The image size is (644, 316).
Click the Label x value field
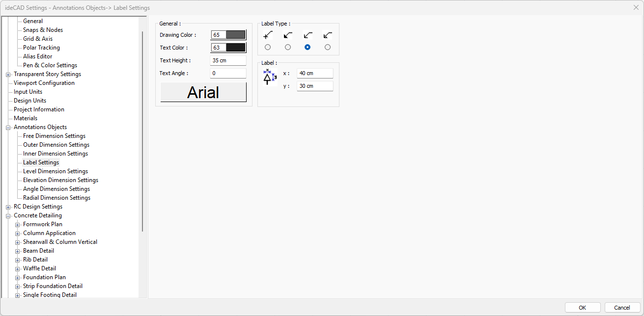point(315,73)
